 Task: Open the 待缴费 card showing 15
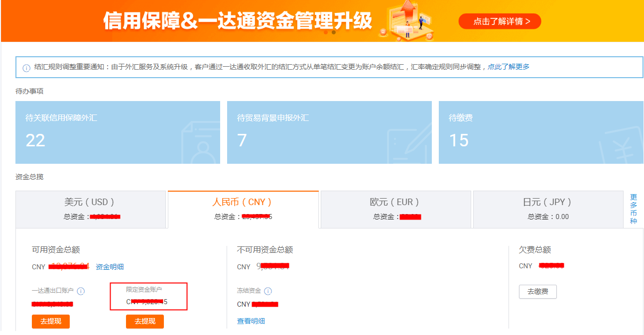point(540,132)
